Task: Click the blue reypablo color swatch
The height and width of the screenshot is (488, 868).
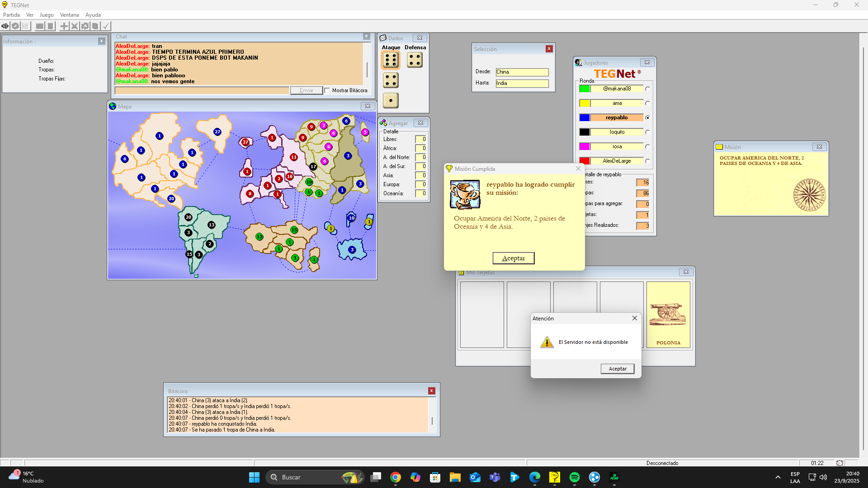Action: tap(585, 117)
